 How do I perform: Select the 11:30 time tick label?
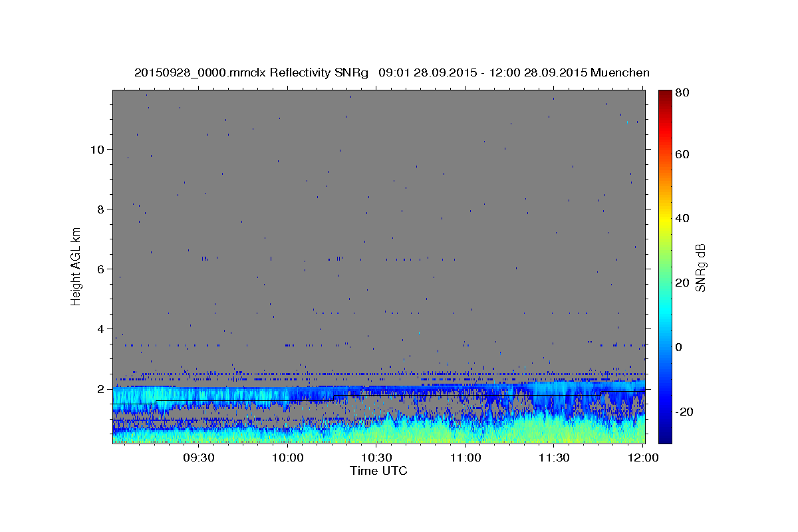[555, 458]
